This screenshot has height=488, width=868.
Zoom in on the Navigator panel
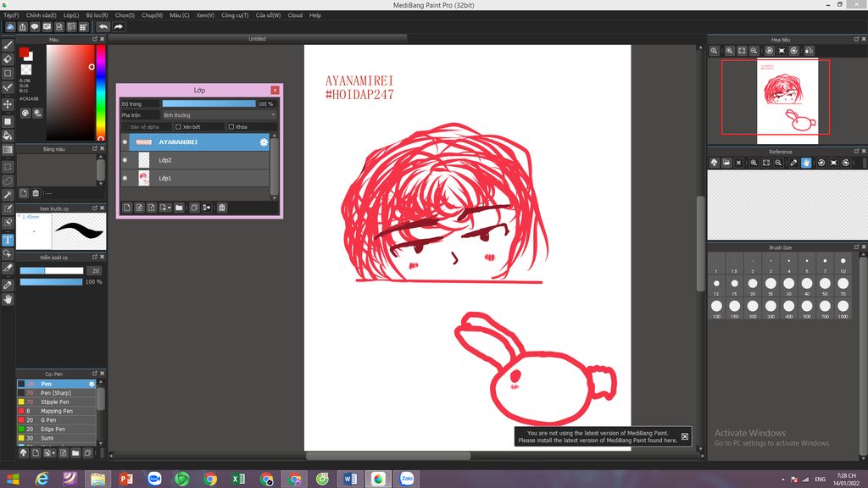point(730,50)
